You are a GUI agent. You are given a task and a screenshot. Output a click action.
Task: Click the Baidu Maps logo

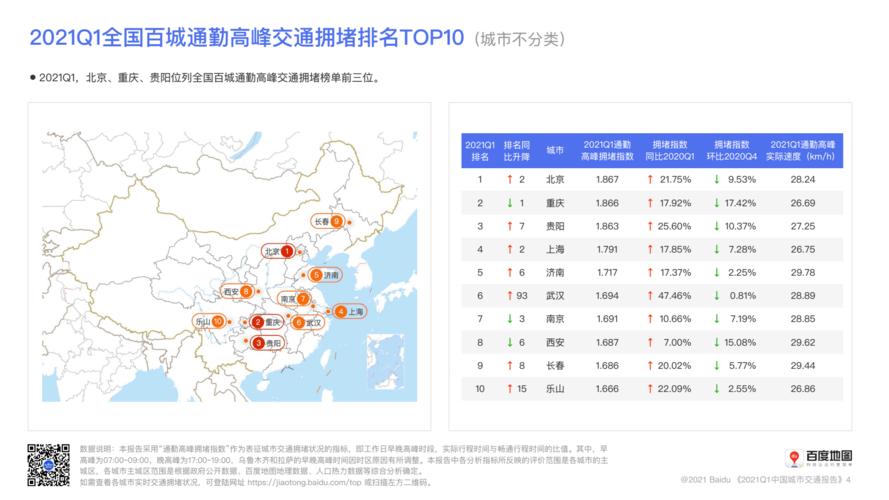[819, 457]
